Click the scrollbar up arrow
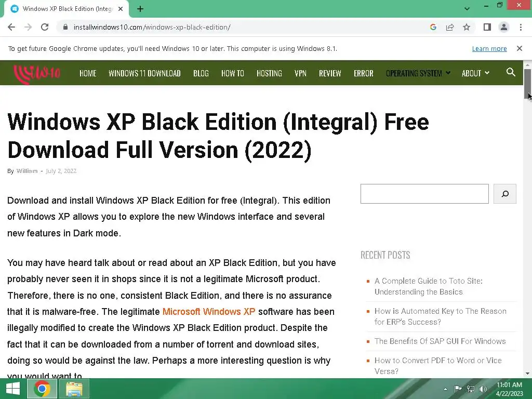The image size is (532, 399). pyautogui.click(x=528, y=64)
